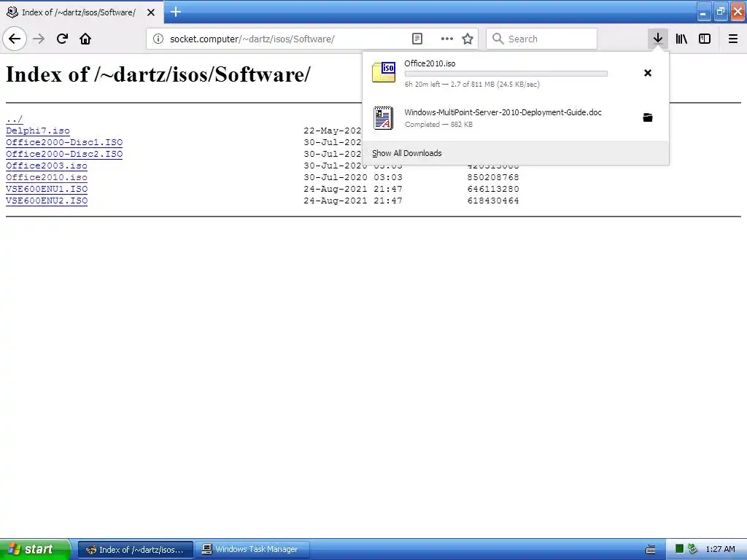
Task: Click the Office2010.iso file icon in downloads
Action: [x=384, y=72]
